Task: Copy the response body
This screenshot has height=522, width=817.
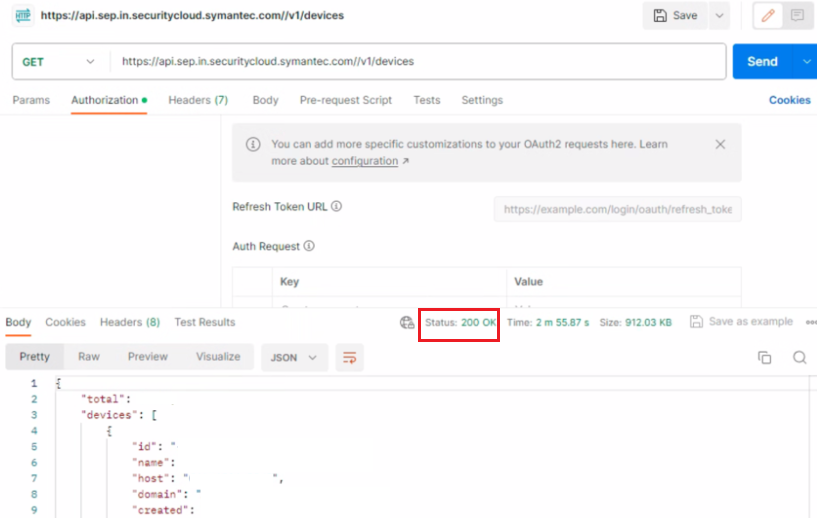Action: tap(764, 357)
